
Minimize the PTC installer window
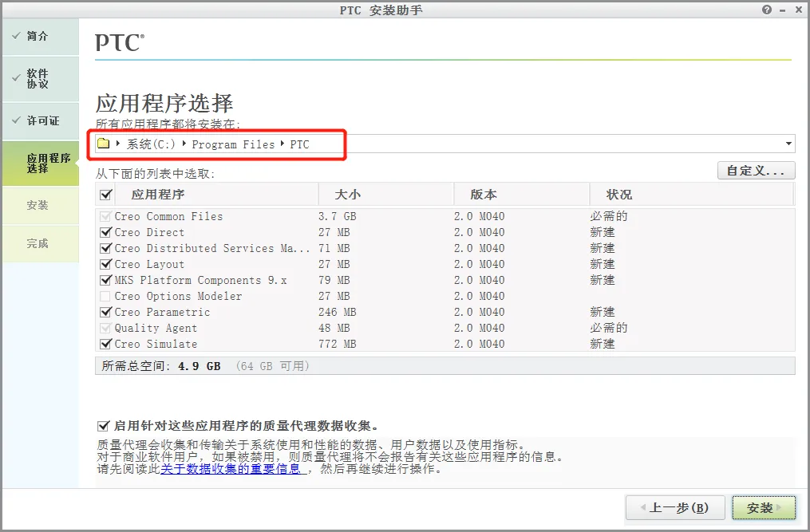pos(783,10)
